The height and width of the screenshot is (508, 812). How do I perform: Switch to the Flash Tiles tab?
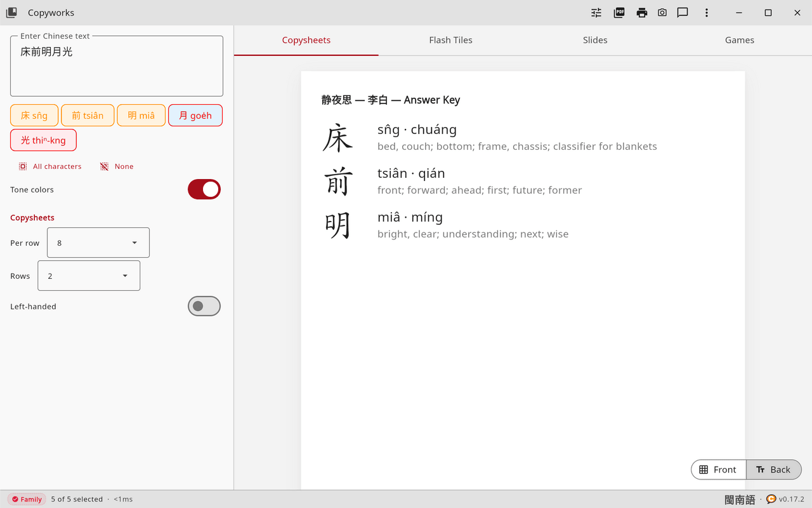coord(450,40)
